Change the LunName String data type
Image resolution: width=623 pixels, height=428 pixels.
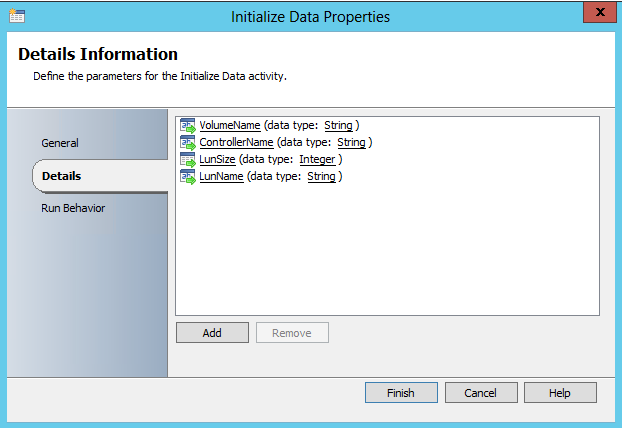coord(321,176)
